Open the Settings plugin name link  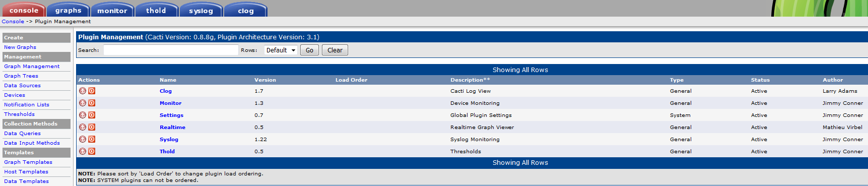tap(171, 115)
